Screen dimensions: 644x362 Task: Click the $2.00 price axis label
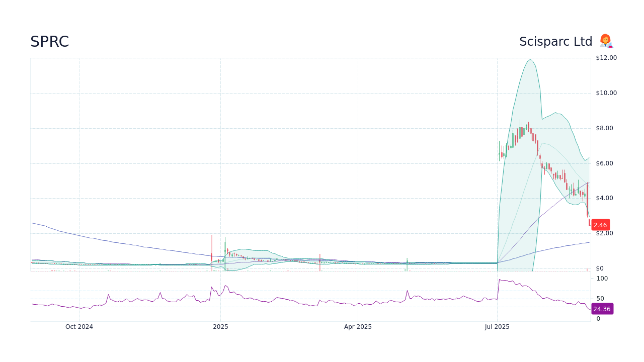tap(605, 233)
